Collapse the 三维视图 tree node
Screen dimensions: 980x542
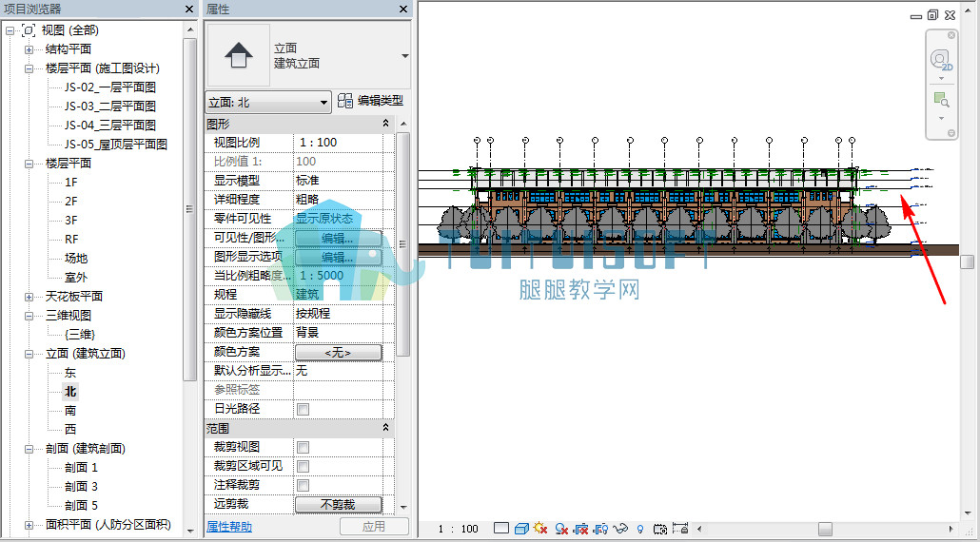(29, 316)
